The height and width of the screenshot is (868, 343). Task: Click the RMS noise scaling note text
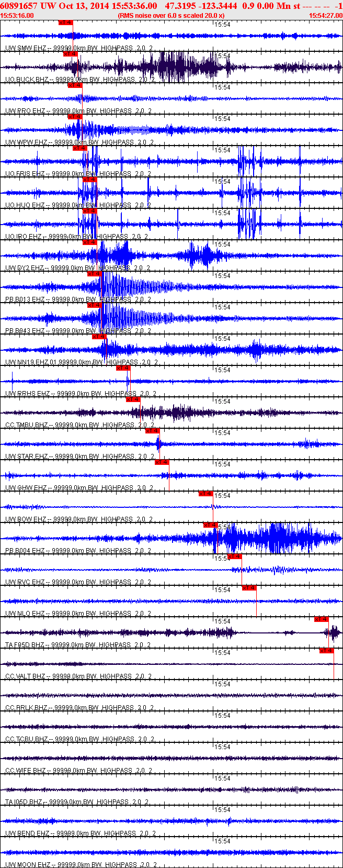pos(171,16)
